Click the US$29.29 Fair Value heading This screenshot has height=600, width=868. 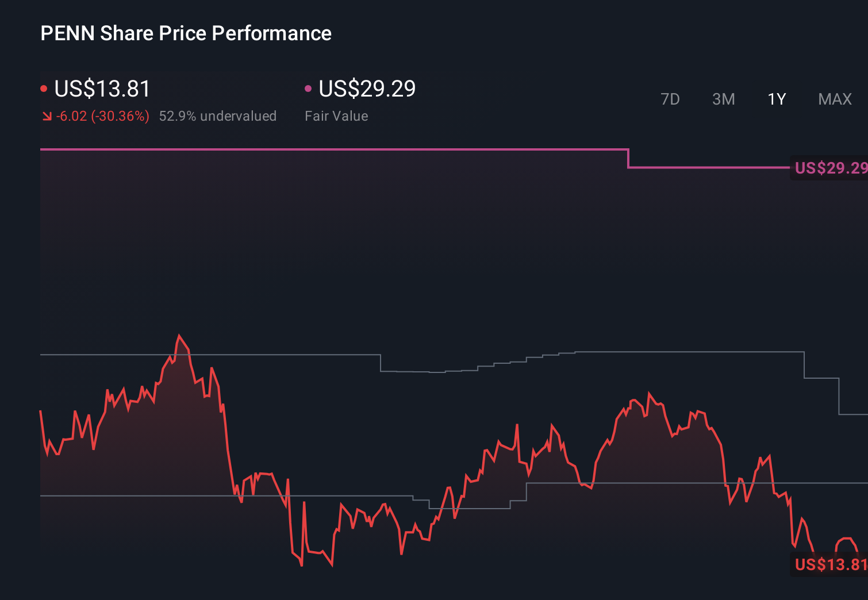[x=367, y=89]
